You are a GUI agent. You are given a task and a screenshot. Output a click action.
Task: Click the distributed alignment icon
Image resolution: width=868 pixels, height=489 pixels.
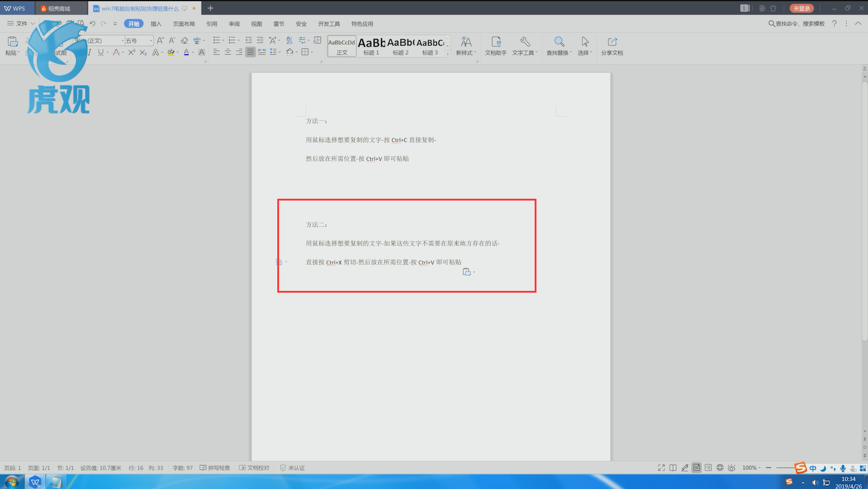click(262, 52)
